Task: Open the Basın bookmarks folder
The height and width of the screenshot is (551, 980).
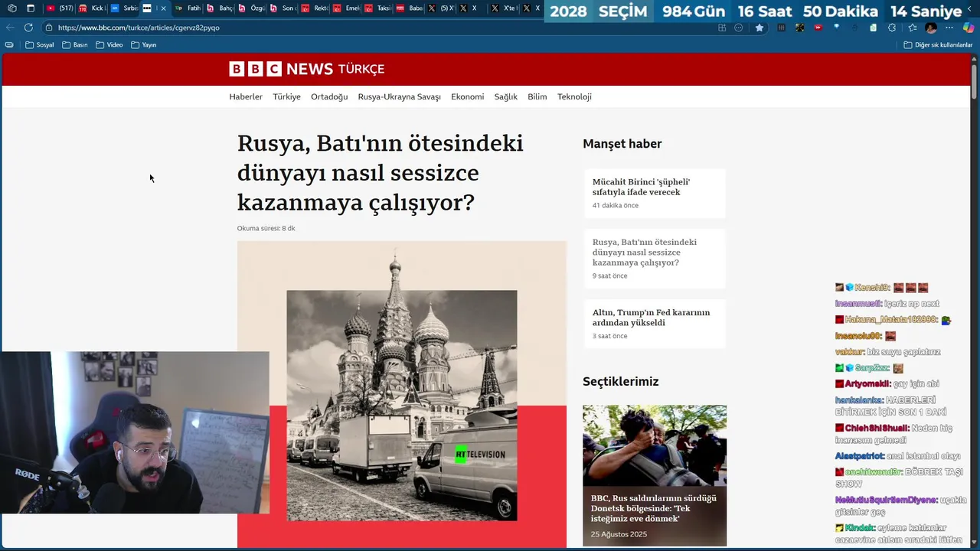Action: point(75,44)
